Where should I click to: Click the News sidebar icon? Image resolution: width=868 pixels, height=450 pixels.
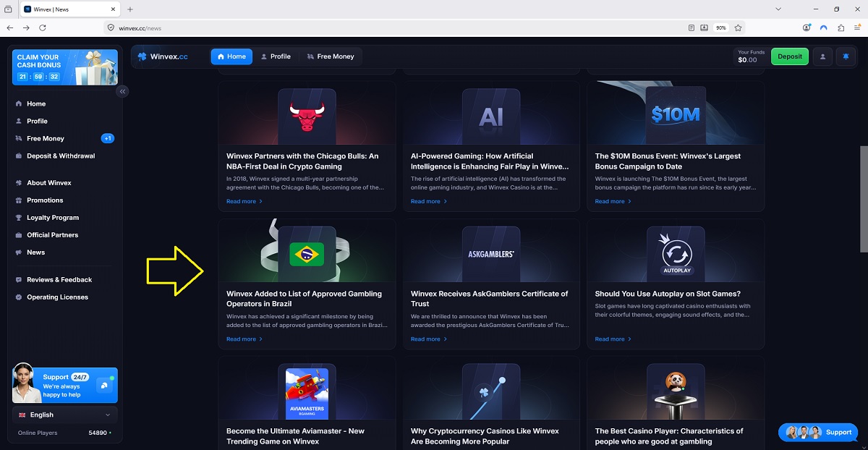[x=19, y=252]
